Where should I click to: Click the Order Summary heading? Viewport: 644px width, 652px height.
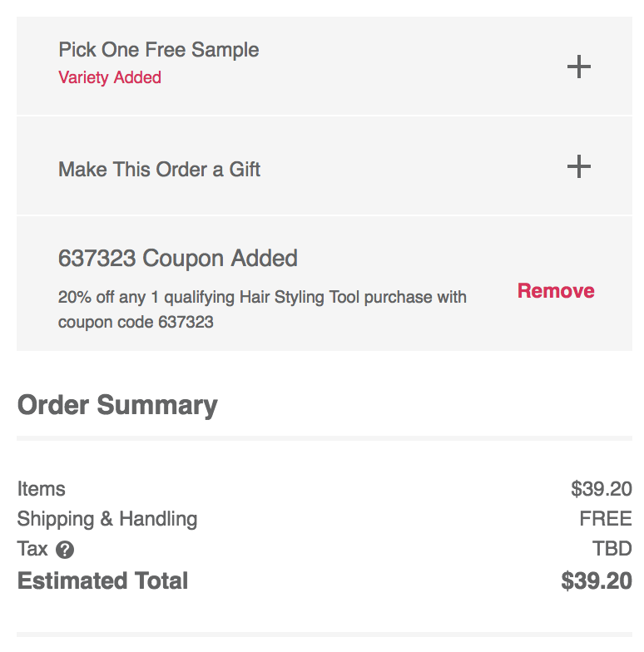(x=117, y=406)
